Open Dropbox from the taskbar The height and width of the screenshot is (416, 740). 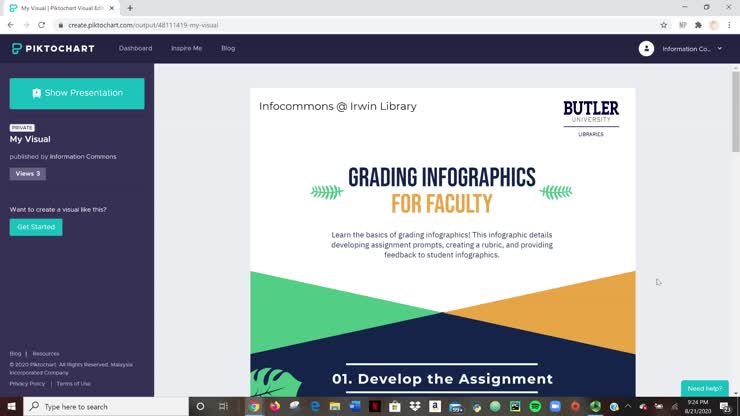pyautogui.click(x=415, y=407)
